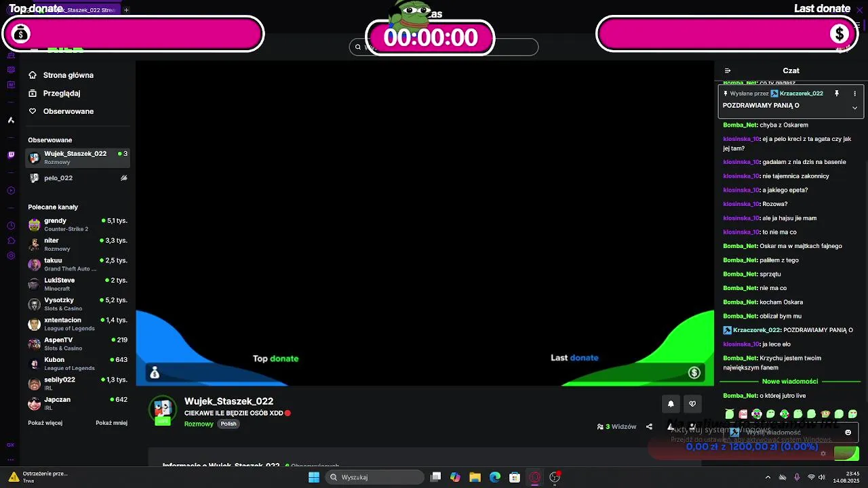Collapse list with Pokaż mniej

tap(111, 423)
